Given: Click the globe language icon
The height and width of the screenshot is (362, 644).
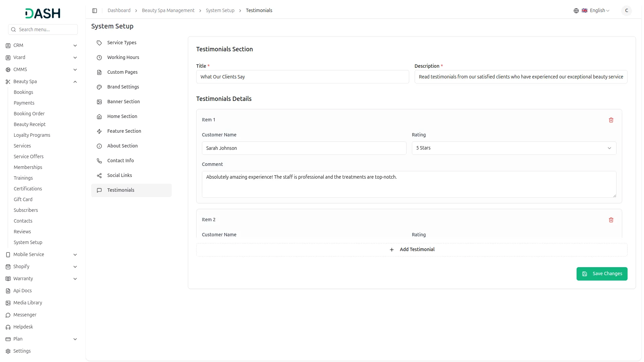Looking at the screenshot, I should coord(576,11).
